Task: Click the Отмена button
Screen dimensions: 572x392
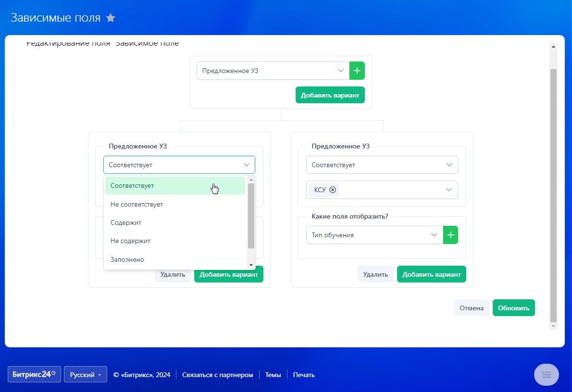Action: click(471, 308)
